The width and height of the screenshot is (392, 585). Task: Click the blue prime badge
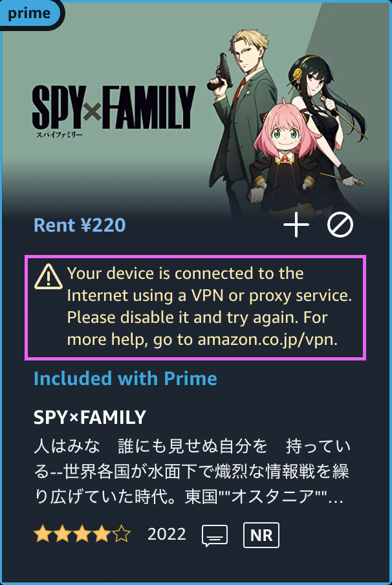30,14
